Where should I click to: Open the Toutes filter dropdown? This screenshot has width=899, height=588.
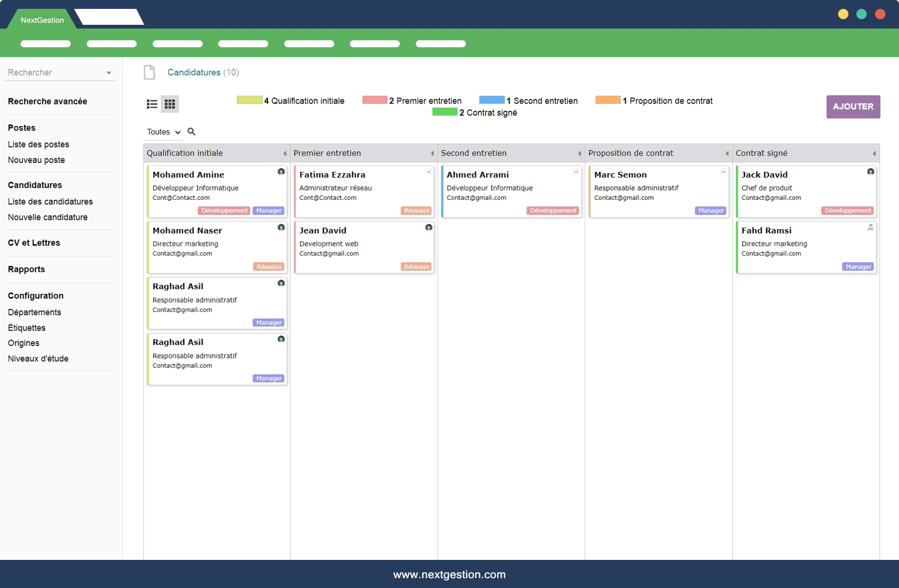[163, 132]
